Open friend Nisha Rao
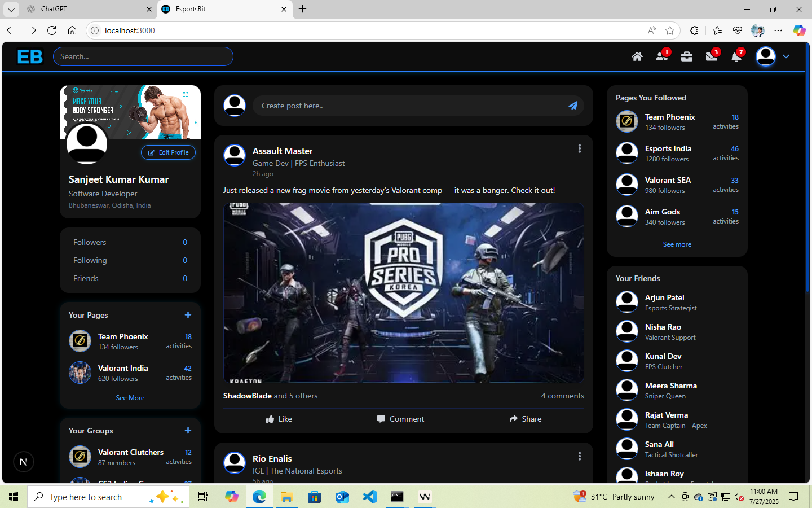 (677, 331)
